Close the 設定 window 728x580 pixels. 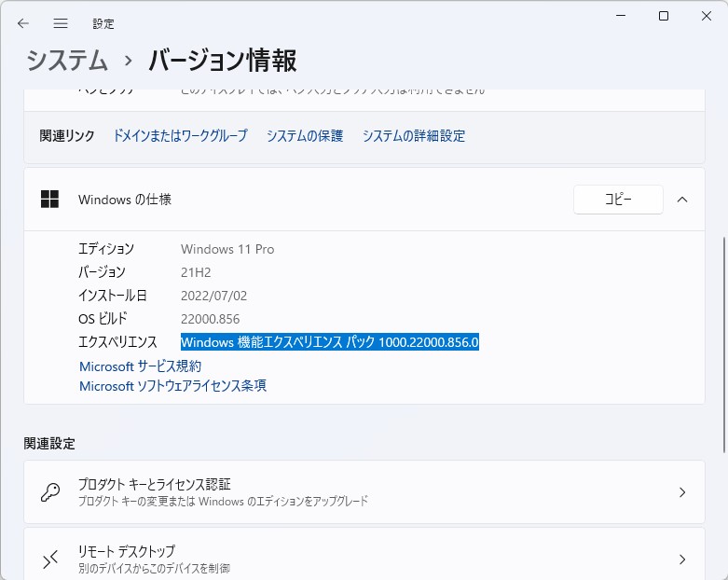tap(707, 16)
